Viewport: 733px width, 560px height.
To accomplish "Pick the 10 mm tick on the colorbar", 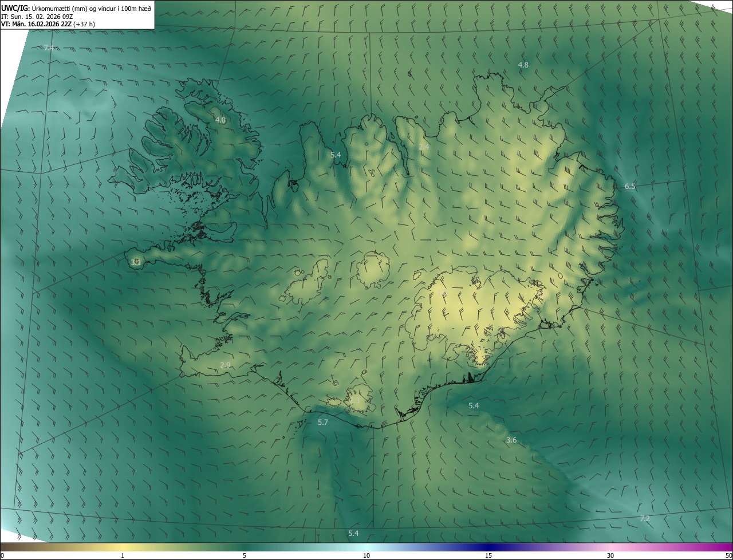I will pos(366,555).
